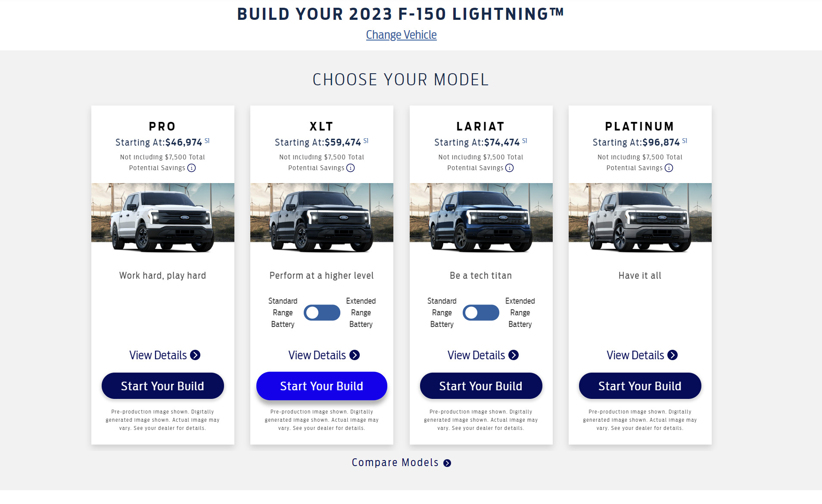
Task: Click the Platinum potential savings info icon
Action: (669, 168)
